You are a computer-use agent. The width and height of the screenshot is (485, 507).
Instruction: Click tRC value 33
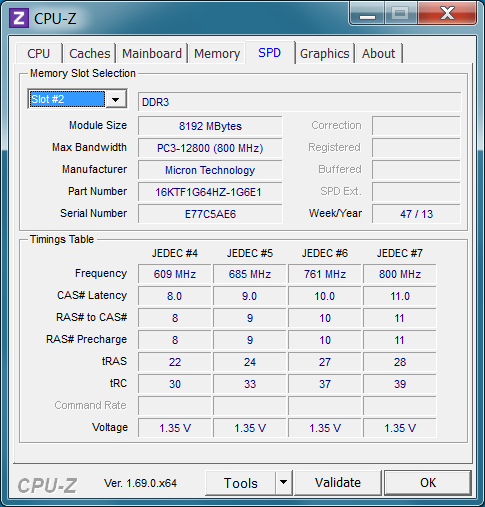pos(250,384)
